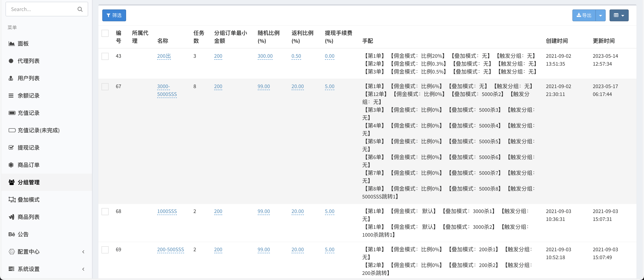The height and width of the screenshot is (280, 644).
Task: Click the 筛选 filter icon button
Action: (x=114, y=15)
